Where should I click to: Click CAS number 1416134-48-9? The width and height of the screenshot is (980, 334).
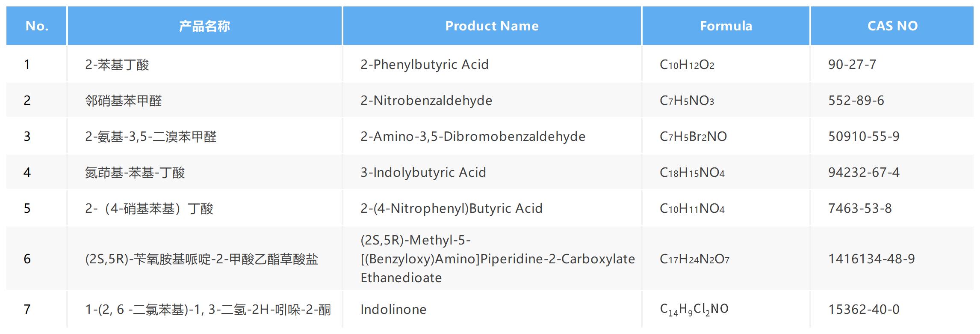click(x=871, y=259)
